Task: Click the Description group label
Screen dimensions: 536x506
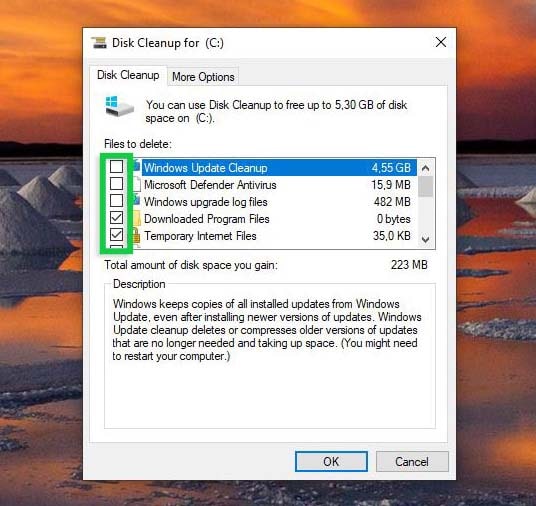Action: pyautogui.click(x=139, y=284)
